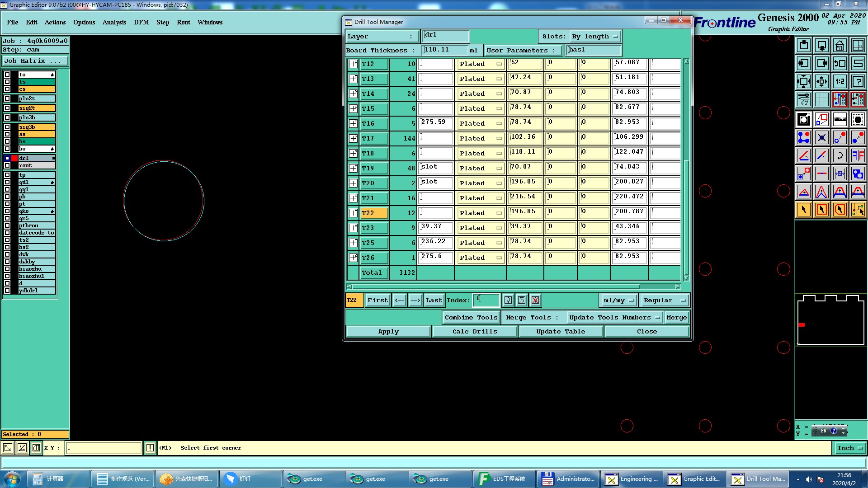Open the Slots 'By length' dropdown
The image size is (868, 488).
[x=595, y=37]
